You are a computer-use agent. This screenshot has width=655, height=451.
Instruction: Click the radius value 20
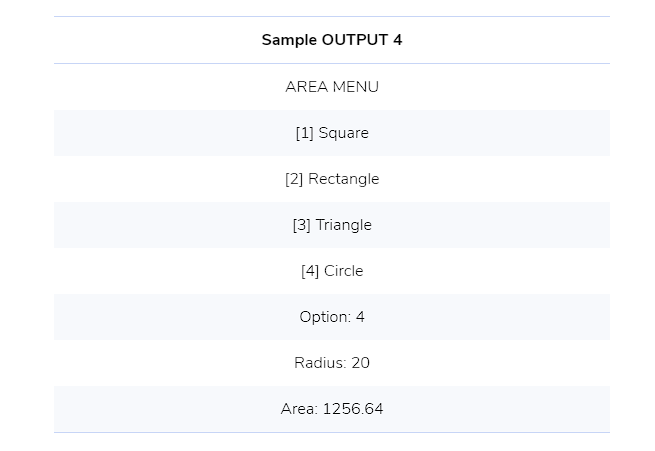(361, 362)
